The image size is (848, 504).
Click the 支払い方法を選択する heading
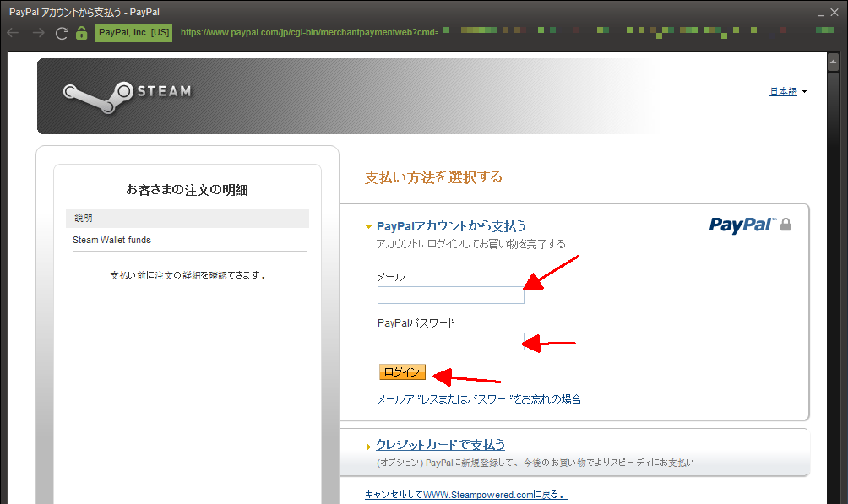pos(434,177)
